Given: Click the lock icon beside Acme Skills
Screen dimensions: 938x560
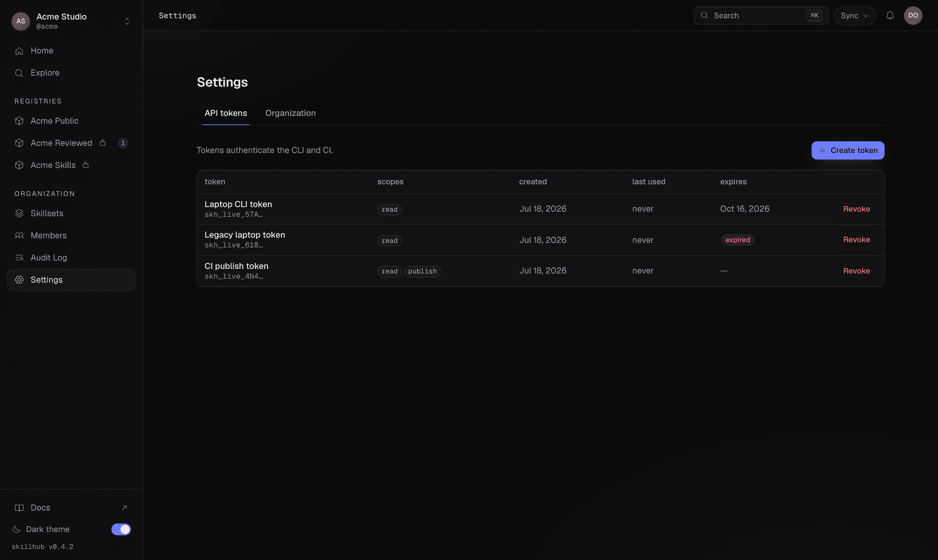Looking at the screenshot, I should tap(86, 165).
